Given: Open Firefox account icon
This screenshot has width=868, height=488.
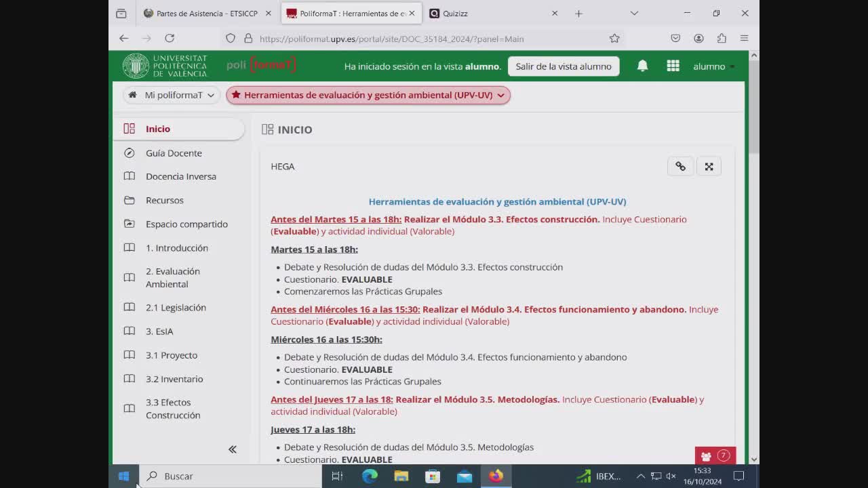Looking at the screenshot, I should [698, 39].
